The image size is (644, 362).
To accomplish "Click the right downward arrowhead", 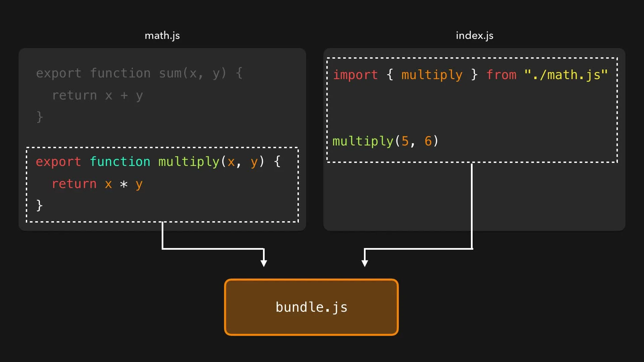I will pyautogui.click(x=365, y=263).
